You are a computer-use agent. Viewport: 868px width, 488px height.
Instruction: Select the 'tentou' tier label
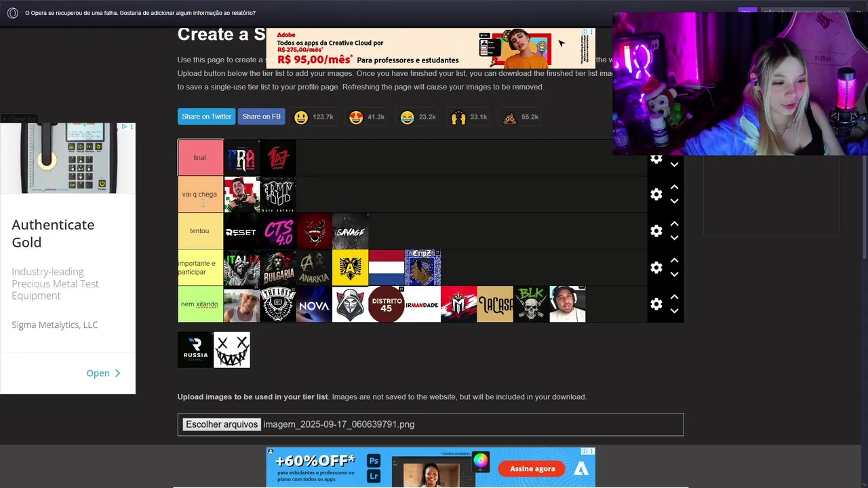200,231
